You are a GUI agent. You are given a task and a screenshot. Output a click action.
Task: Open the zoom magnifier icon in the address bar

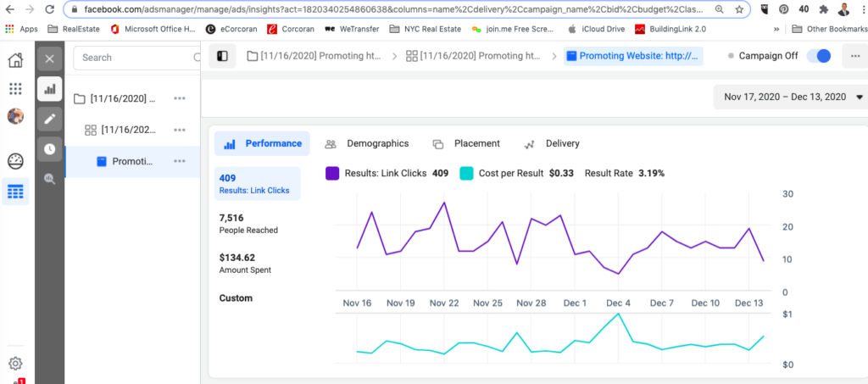click(719, 9)
